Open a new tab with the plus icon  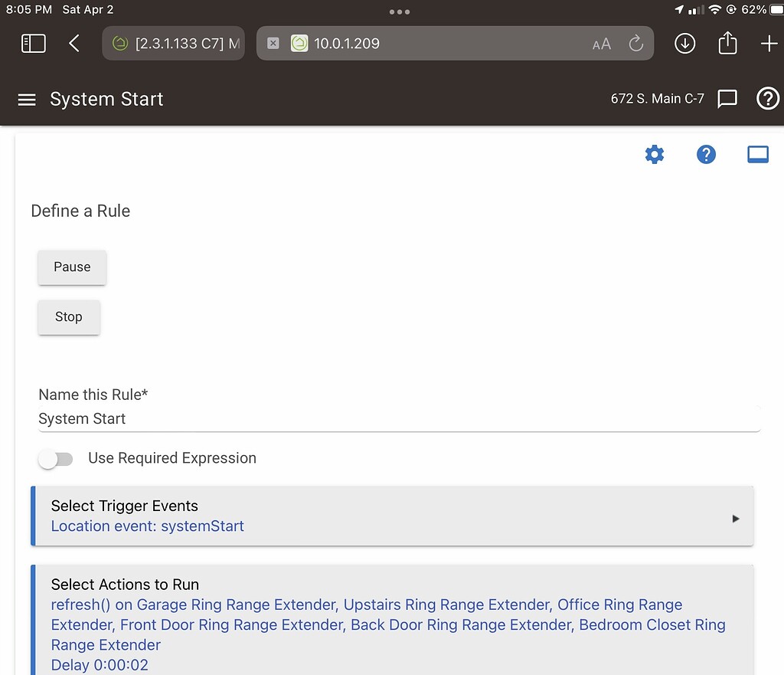tap(769, 44)
